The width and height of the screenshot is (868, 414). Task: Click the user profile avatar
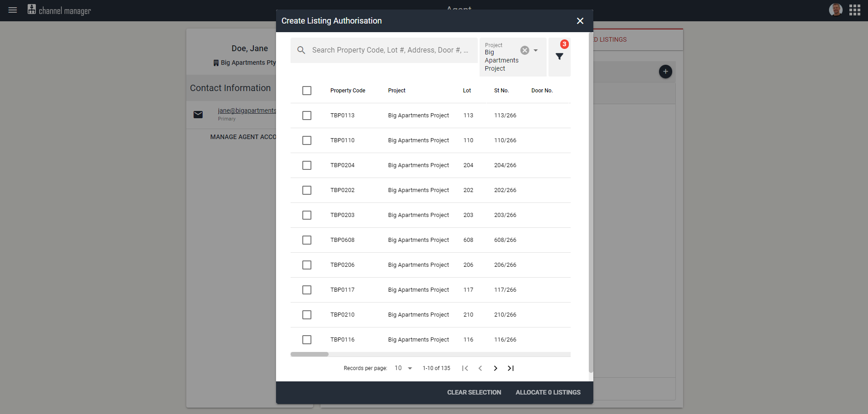pyautogui.click(x=835, y=10)
